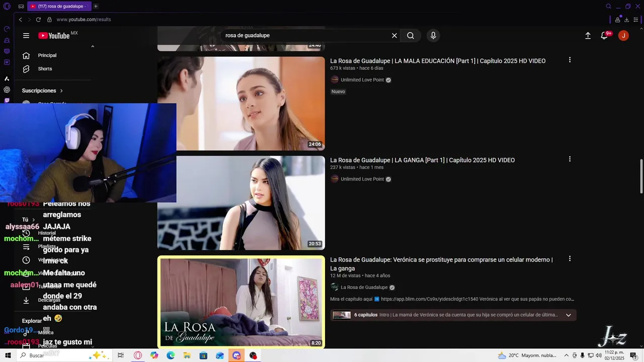Open Discord from the taskbar
Screen dimensions: 644x362
(x=236, y=355)
